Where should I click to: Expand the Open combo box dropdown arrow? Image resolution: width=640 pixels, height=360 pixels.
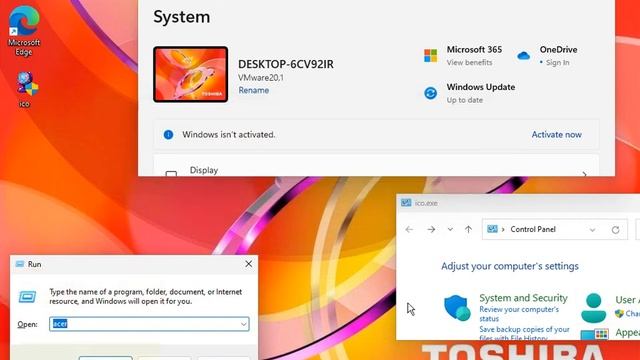(244, 324)
